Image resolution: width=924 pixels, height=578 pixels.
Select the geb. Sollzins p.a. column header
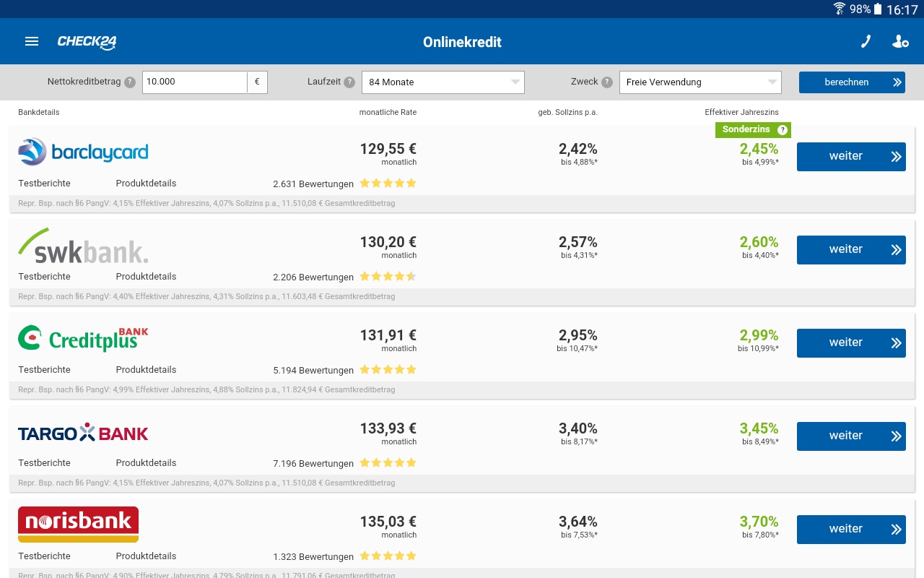click(x=567, y=113)
